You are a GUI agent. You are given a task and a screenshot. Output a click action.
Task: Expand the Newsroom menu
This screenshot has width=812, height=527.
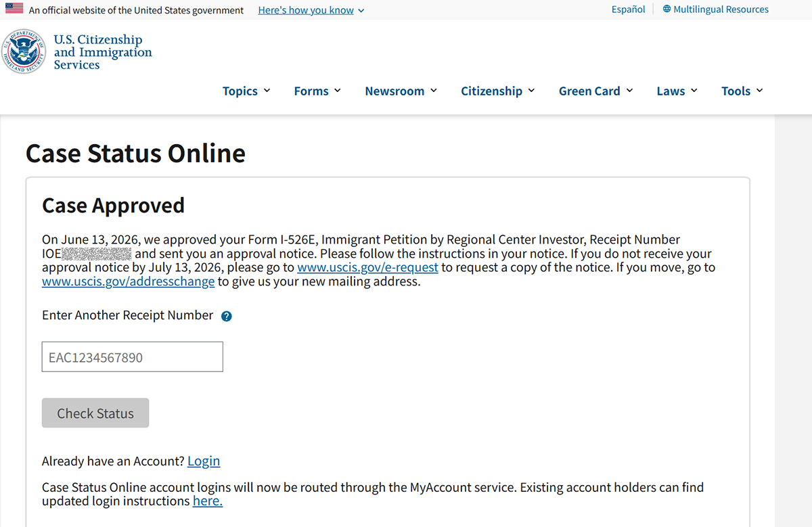(x=401, y=91)
